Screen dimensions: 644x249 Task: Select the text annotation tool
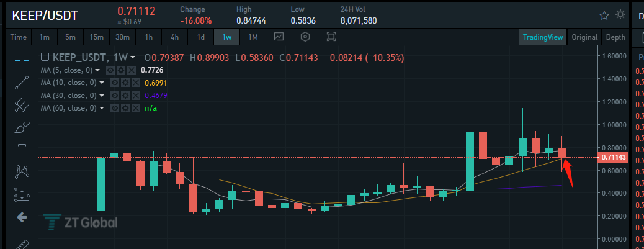tap(22, 150)
